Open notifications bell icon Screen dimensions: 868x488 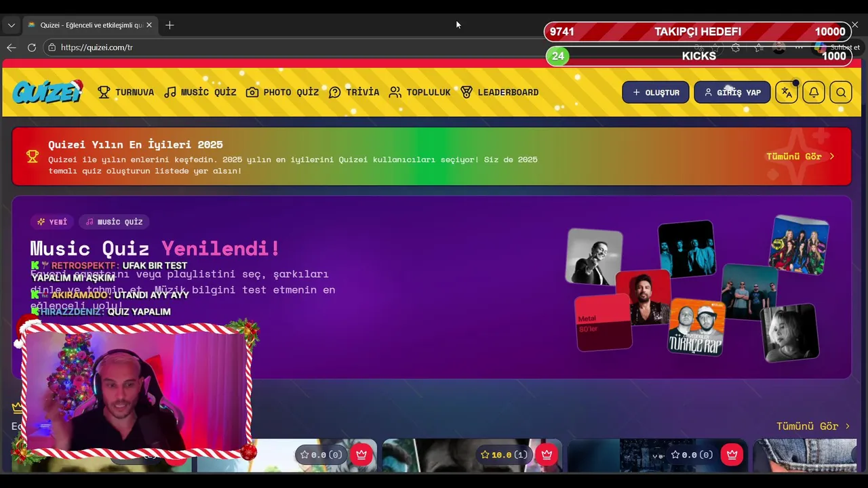(x=814, y=92)
